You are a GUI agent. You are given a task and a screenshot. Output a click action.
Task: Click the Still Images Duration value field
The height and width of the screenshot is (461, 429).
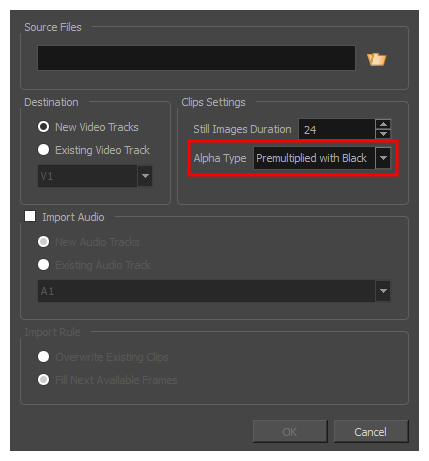(x=337, y=129)
